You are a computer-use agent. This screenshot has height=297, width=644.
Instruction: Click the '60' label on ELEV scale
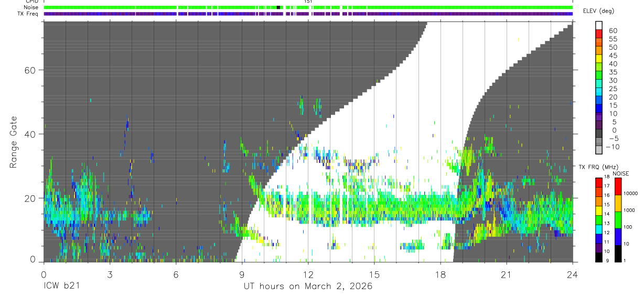613,31
